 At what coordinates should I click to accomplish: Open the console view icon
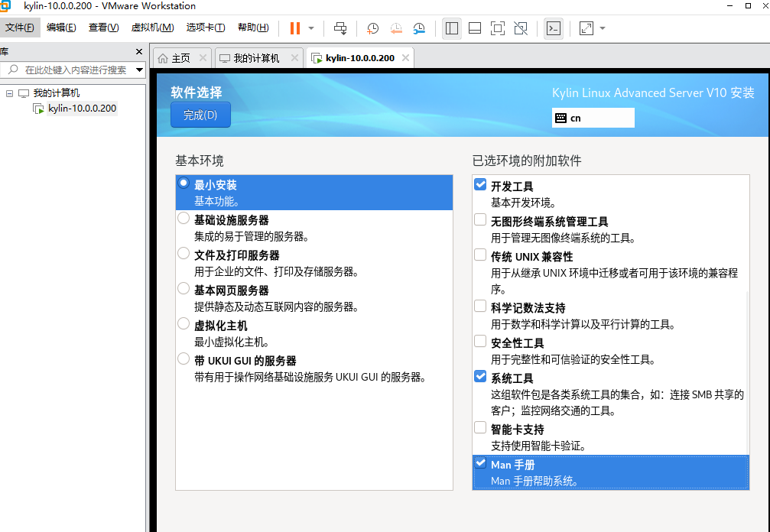(554, 28)
